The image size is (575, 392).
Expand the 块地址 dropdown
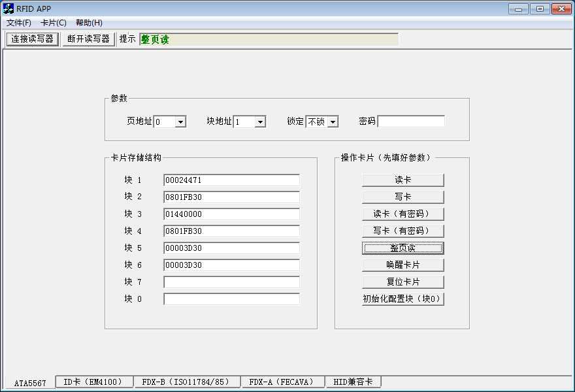[260, 122]
